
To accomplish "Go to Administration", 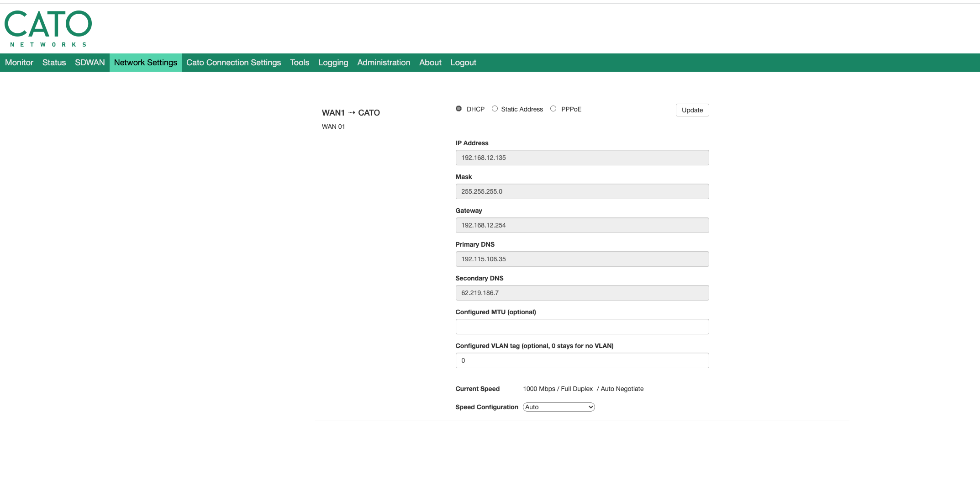I will click(x=384, y=63).
